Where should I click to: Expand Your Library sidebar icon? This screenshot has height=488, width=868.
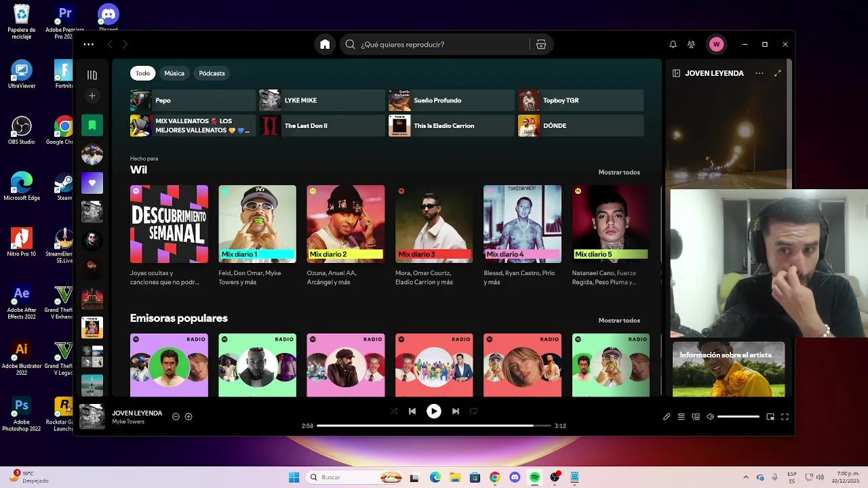tap(92, 75)
